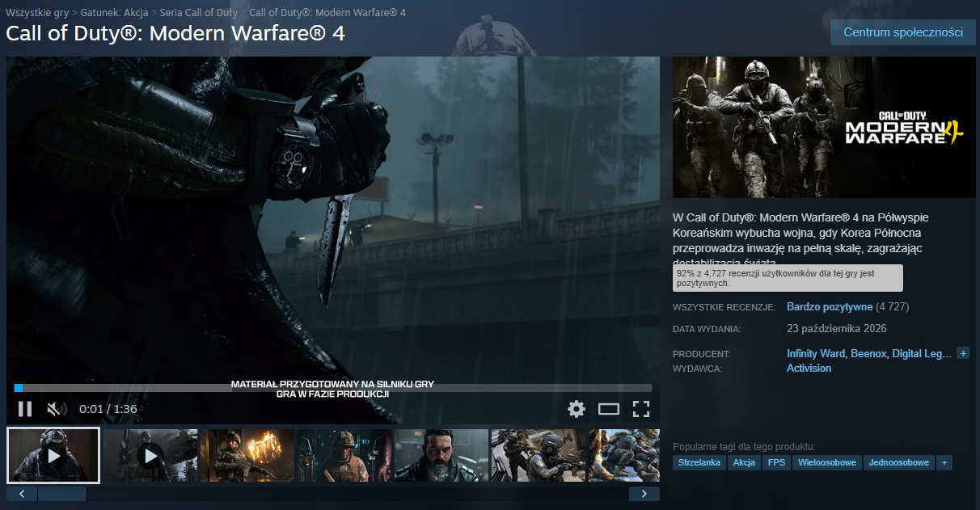Select the Wieloosobowe tag
This screenshot has width=980, height=510.
point(826,463)
